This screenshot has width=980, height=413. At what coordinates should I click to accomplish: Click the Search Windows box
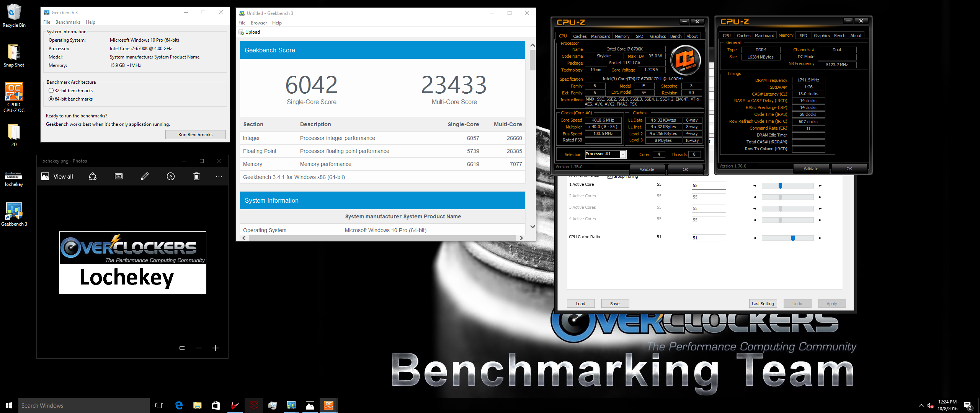click(84, 405)
